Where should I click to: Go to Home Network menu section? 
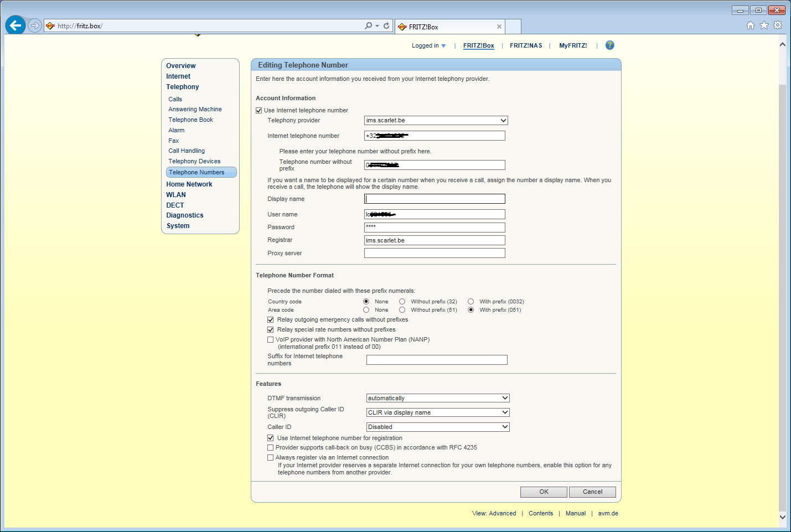tap(189, 184)
